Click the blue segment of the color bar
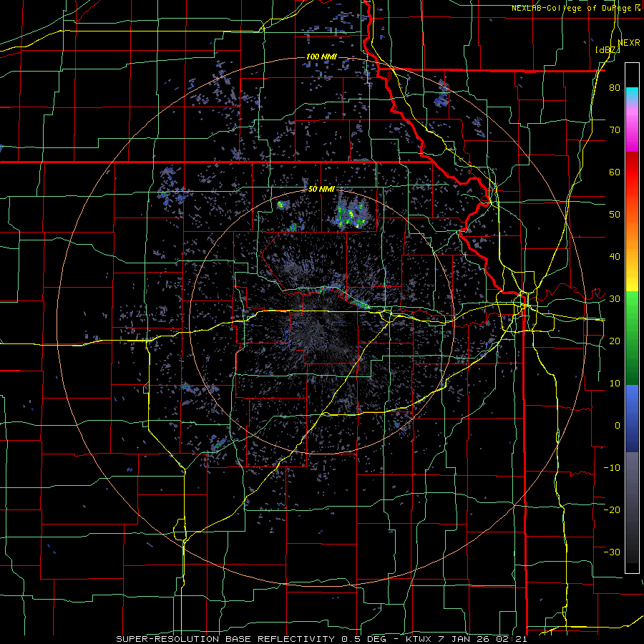The height and width of the screenshot is (644, 644). click(x=632, y=419)
